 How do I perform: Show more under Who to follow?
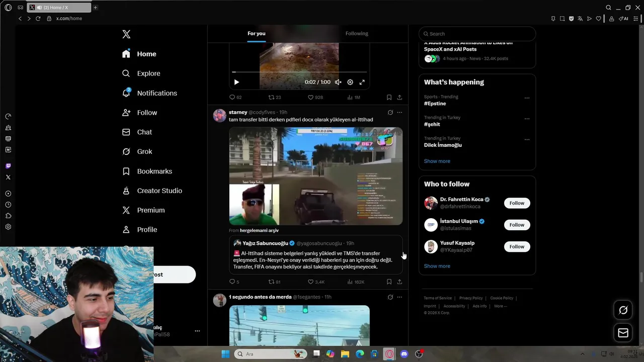(x=437, y=266)
